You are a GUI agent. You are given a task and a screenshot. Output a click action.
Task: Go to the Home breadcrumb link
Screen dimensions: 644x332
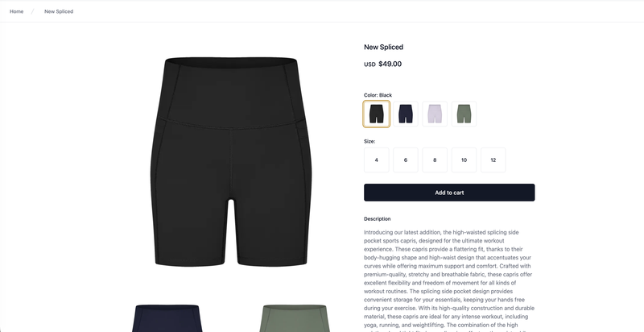pos(16,11)
